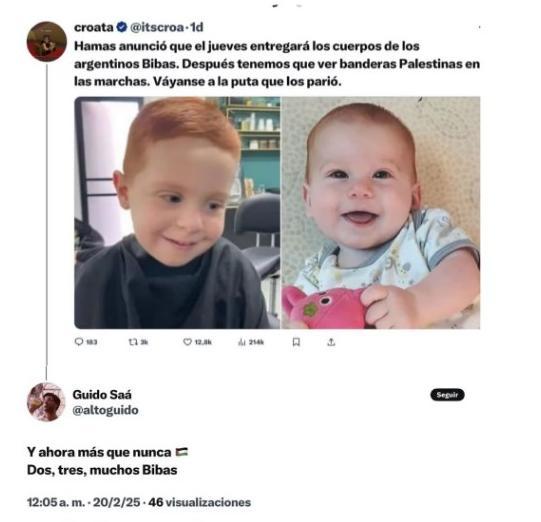Viewport: 541px width, 522px height.
Task: Like the tweet with the heart icon
Action: click(x=187, y=342)
